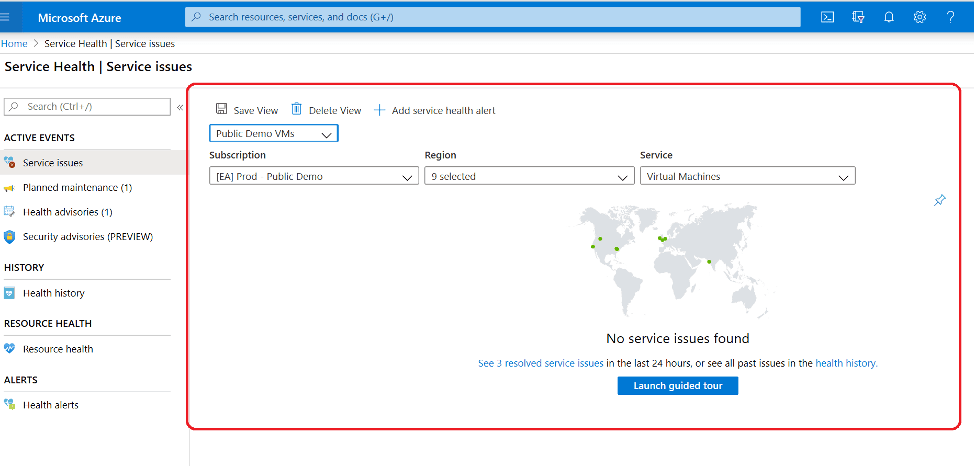Click the HISTORY section header
This screenshot has width=974, height=466.
(x=24, y=268)
